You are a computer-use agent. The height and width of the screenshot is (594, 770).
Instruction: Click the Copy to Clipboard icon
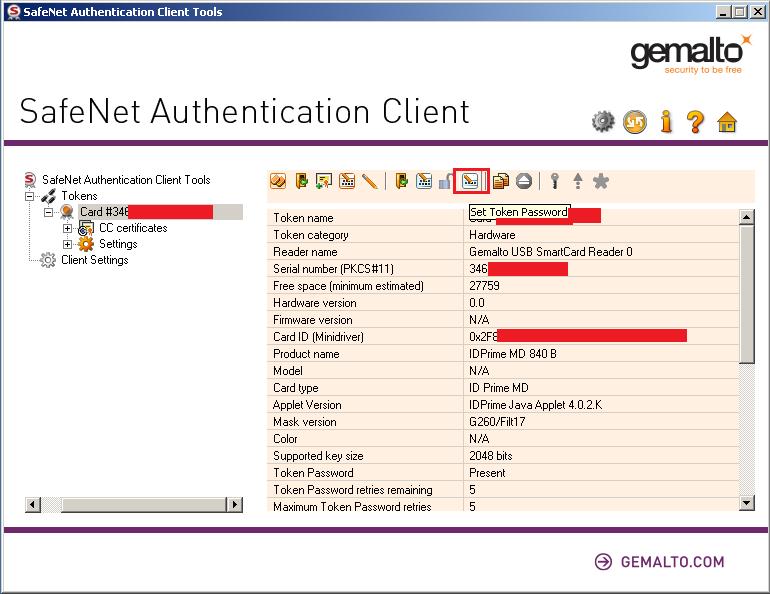[x=500, y=181]
